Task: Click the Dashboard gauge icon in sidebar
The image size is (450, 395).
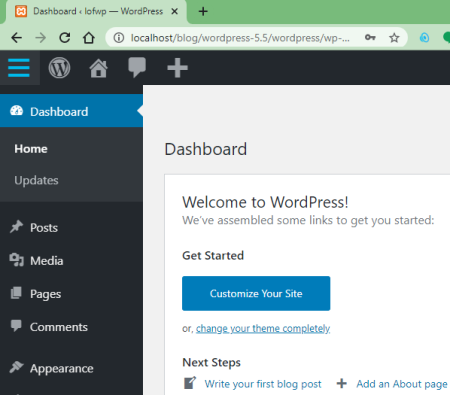Action: click(16, 111)
